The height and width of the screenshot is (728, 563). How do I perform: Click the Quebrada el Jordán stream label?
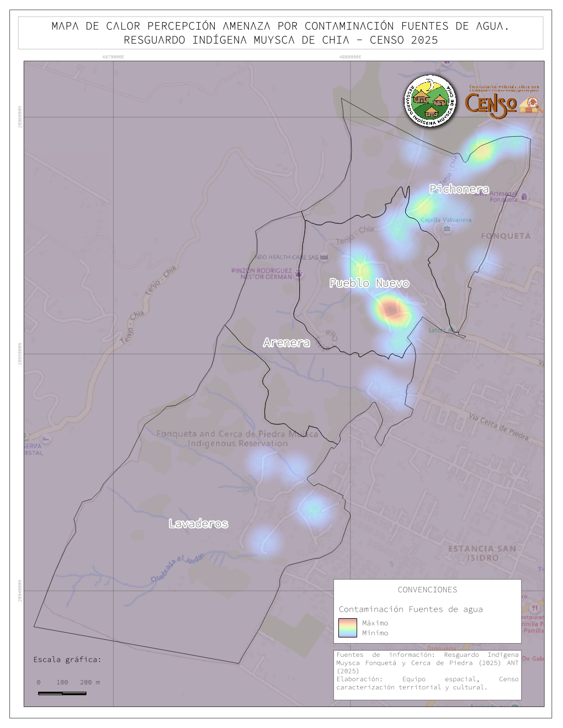[178, 568]
